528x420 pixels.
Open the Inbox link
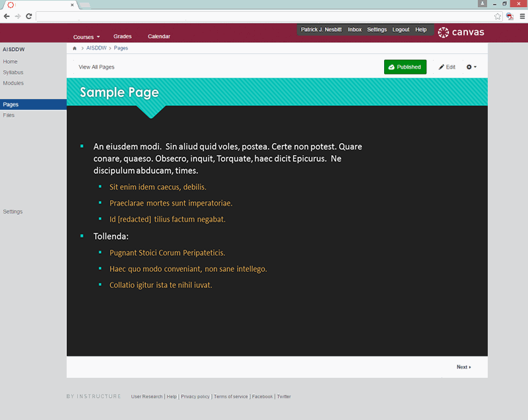pos(354,30)
